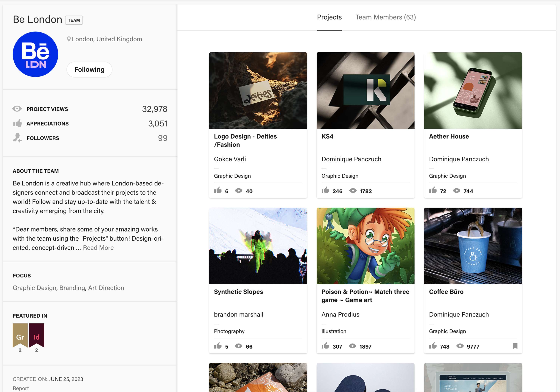Click thumbs-up icon on KS4 card
Viewport: 560px width, 392px height.
tap(325, 190)
